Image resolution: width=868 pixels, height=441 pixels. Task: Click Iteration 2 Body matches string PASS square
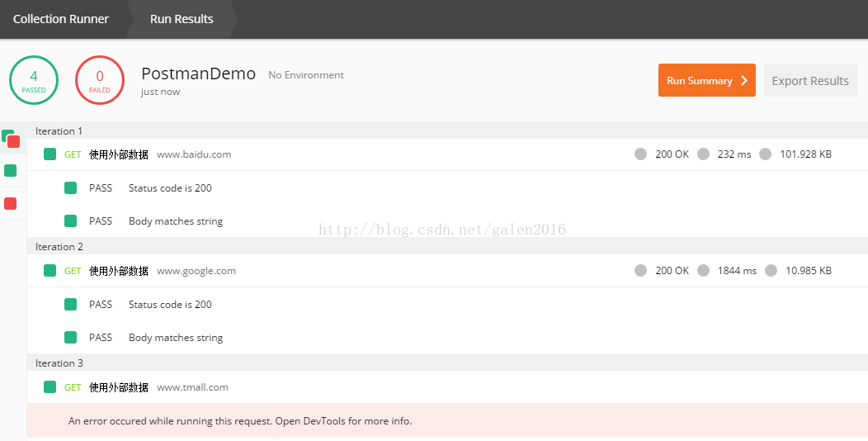pos(70,338)
